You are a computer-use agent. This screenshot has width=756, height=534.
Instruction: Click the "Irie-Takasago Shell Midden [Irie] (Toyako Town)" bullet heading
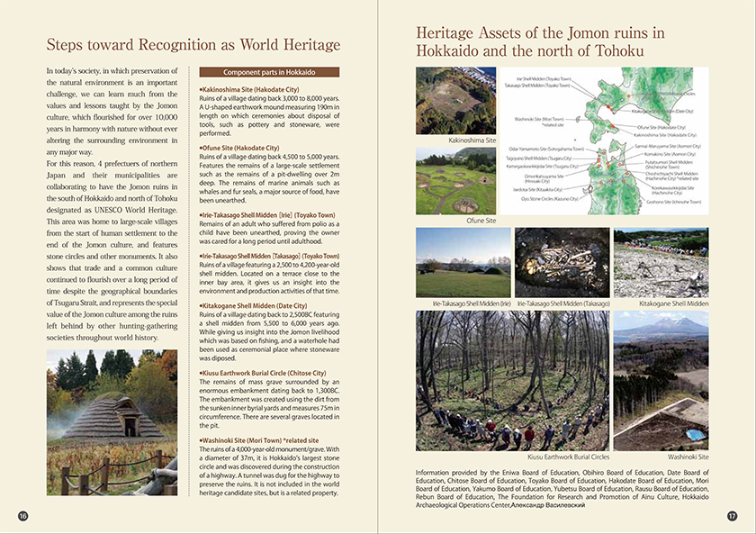pos(267,215)
